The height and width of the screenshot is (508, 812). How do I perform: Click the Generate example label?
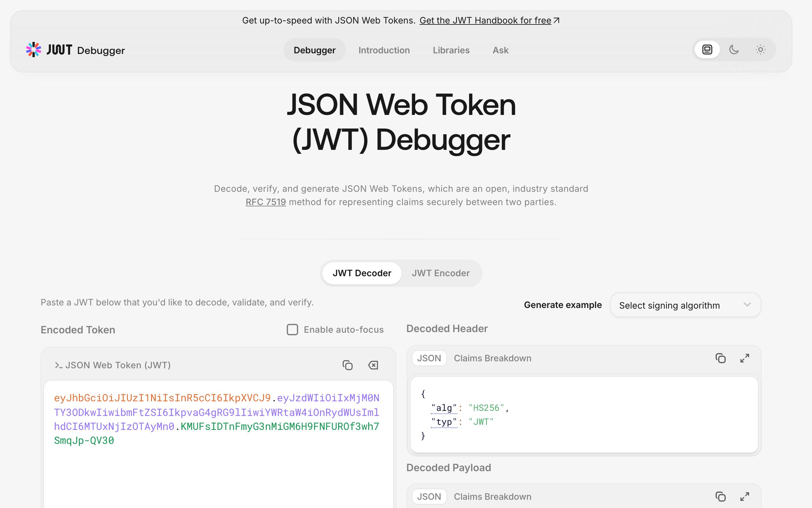[x=563, y=305]
